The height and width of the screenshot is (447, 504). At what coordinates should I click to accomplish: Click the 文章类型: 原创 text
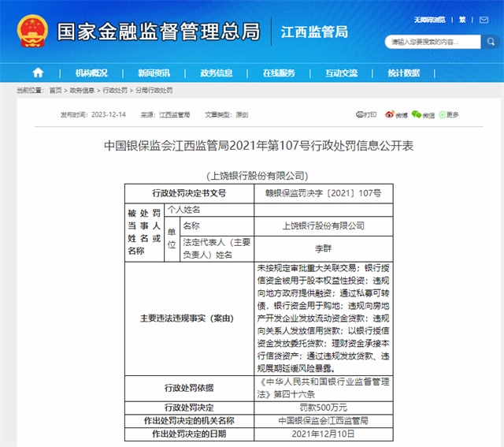pyautogui.click(x=227, y=114)
